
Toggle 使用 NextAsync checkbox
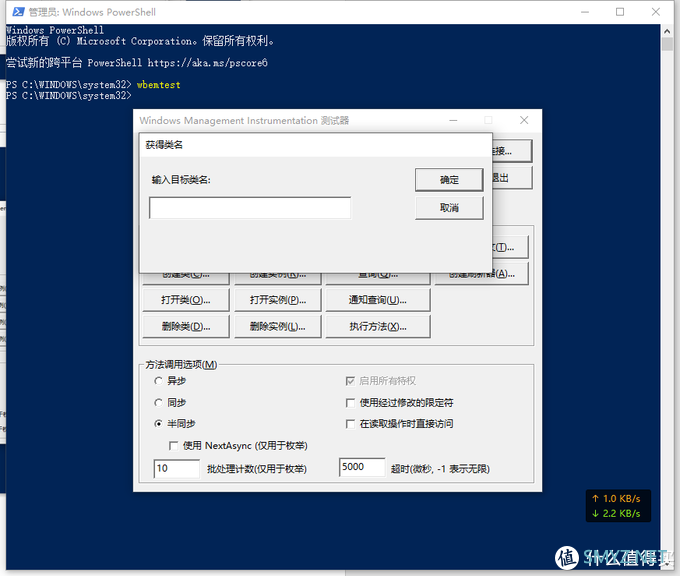click(x=173, y=445)
